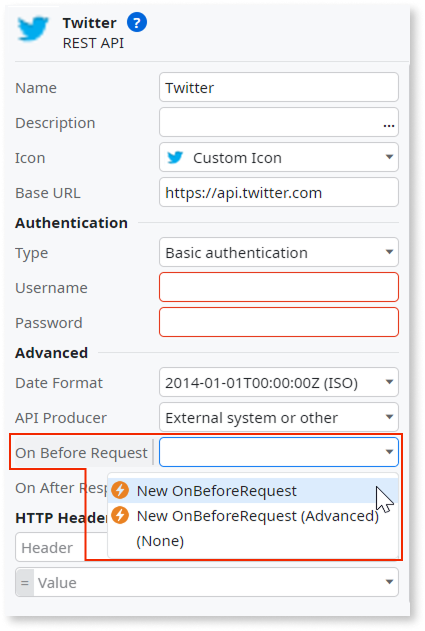This screenshot has width=425, height=631.
Task: Click the On Before Request label
Action: [x=81, y=453]
